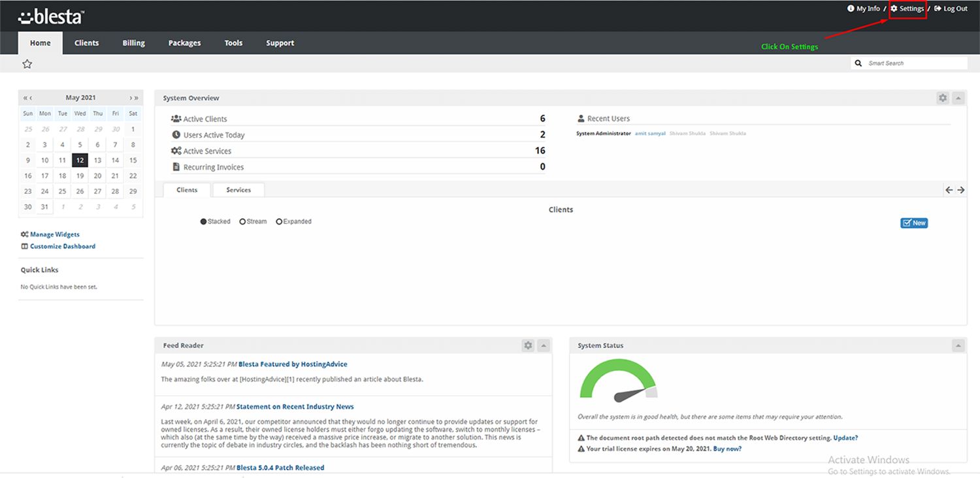The width and height of the screenshot is (980, 478).
Task: Click the Manage Widgets gears icon
Action: pyautogui.click(x=24, y=234)
